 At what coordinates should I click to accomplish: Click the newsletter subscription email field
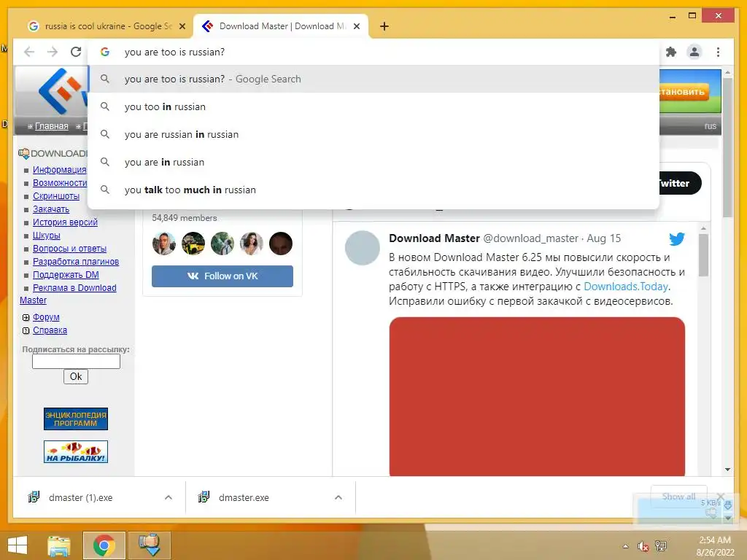coord(76,362)
